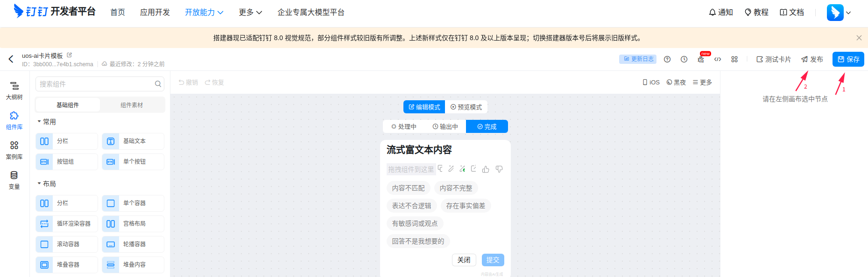The height and width of the screenshot is (277, 868).
Task: Expand the 开放能力 dropdown menu
Action: tap(204, 13)
